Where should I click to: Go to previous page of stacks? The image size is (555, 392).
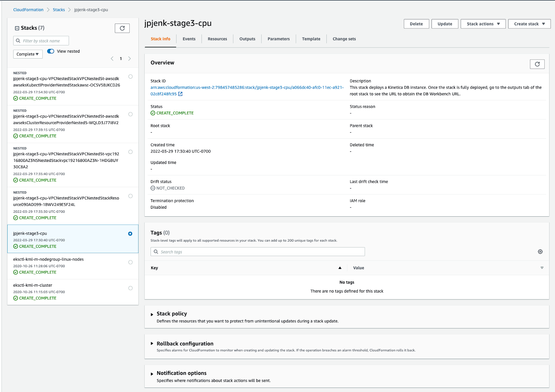pos(112,59)
